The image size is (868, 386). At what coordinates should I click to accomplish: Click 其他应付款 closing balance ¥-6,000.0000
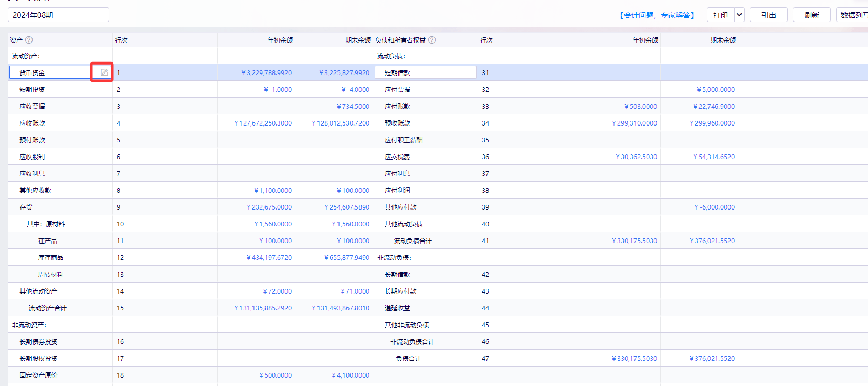pos(714,207)
